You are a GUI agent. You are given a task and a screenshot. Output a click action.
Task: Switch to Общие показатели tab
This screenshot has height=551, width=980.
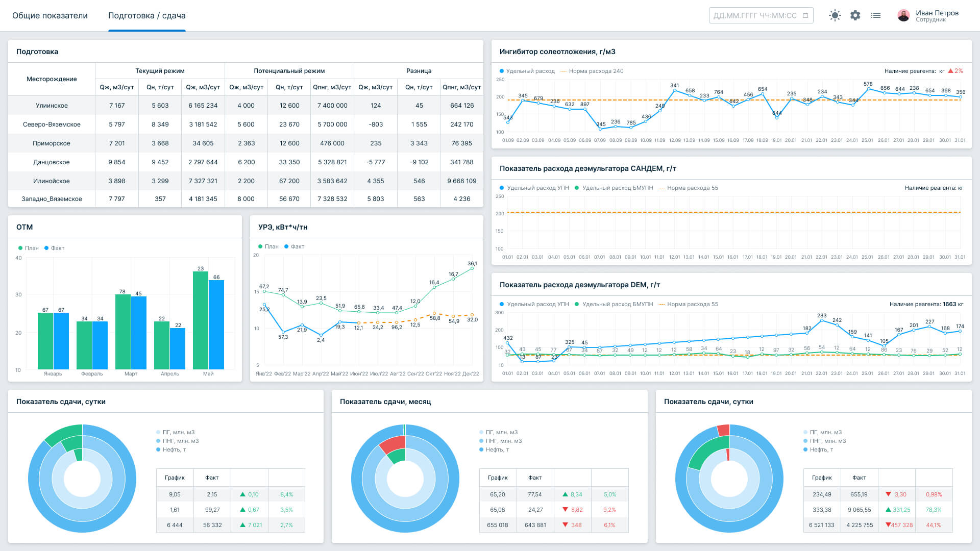pyautogui.click(x=50, y=15)
